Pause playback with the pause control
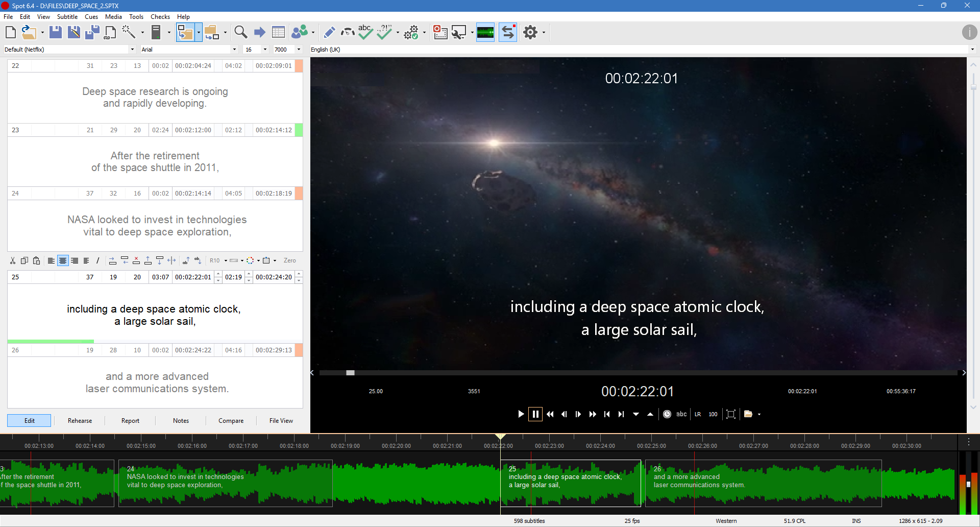The width and height of the screenshot is (980, 527). click(535, 414)
